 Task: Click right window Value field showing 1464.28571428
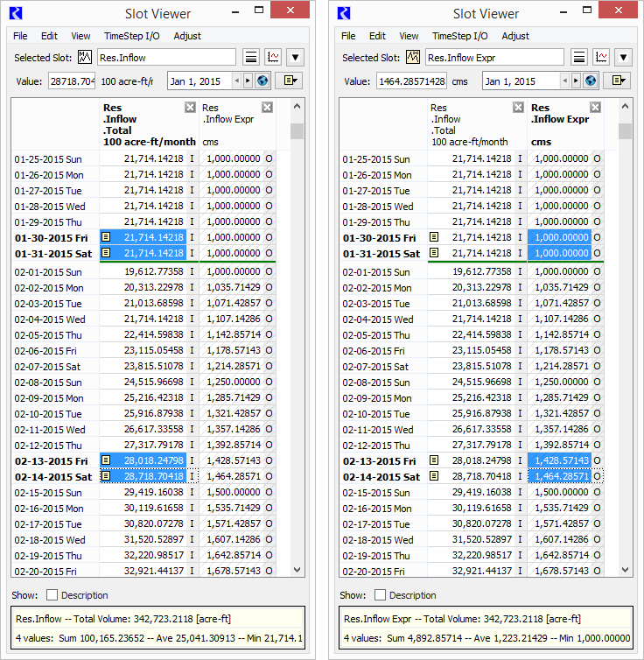412,81
